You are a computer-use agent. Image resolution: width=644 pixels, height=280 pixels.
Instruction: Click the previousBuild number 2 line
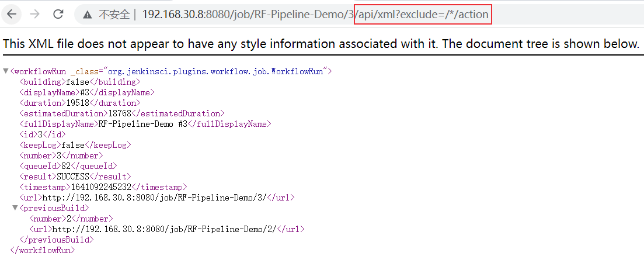click(71, 218)
